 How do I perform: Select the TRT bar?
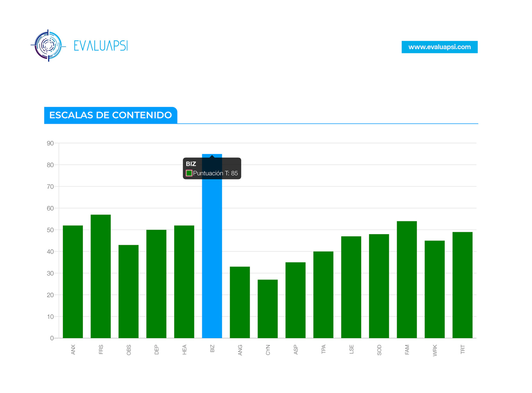pos(462,285)
